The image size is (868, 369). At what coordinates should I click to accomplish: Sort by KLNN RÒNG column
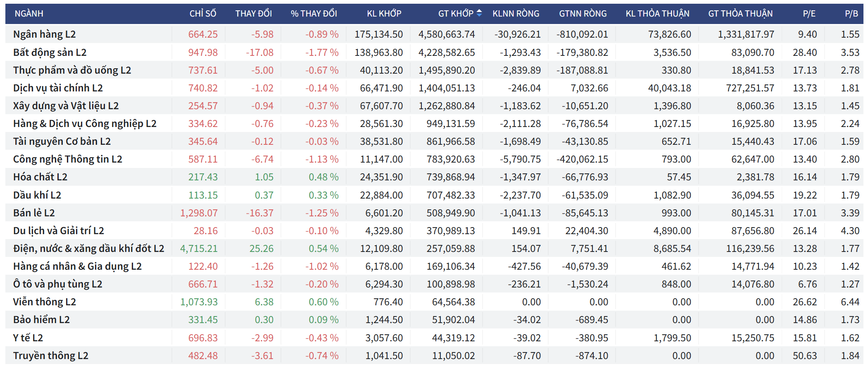coord(516,14)
